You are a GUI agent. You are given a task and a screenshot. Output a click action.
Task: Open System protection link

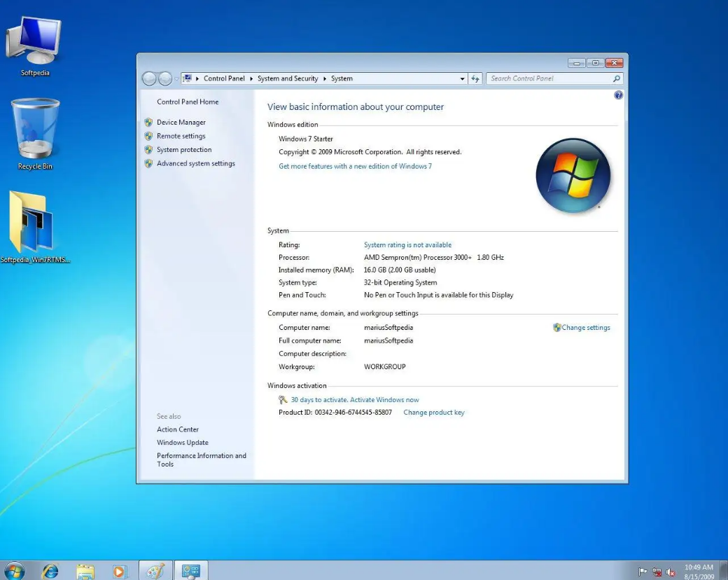point(184,150)
